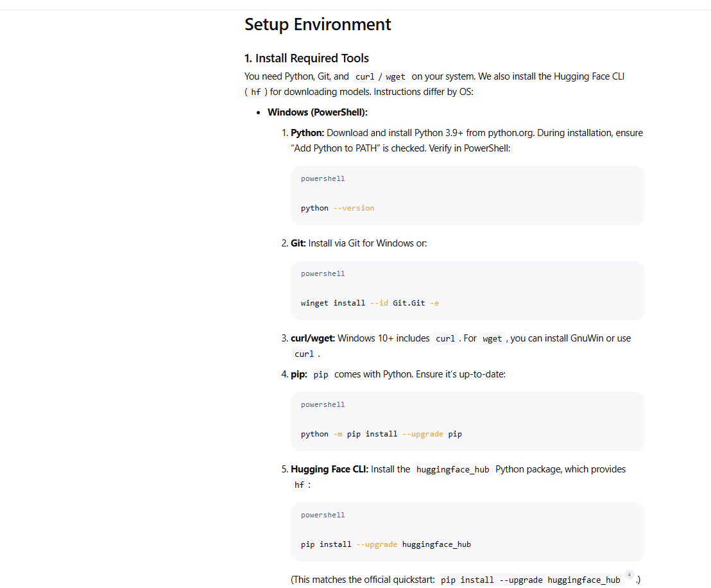The width and height of the screenshot is (711, 588).
Task: Open citation badge number 4
Action: coord(630,575)
